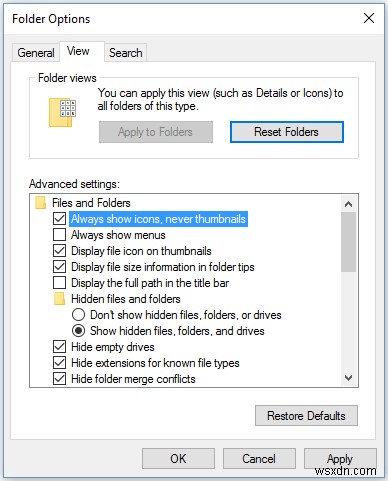Image resolution: width=388 pixels, height=481 pixels.
Task: Click the Cancel button
Action: 259,459
